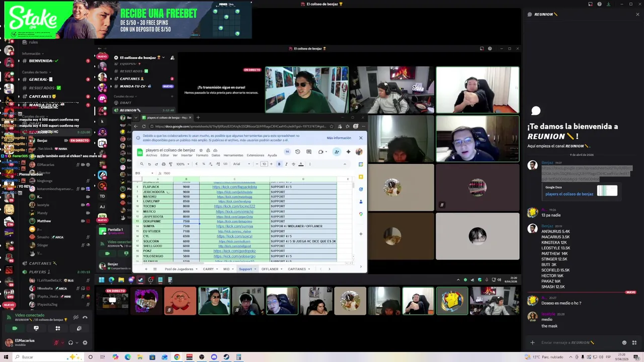
Task: Open microphone options dropdown arrow
Action: (x=62, y=343)
